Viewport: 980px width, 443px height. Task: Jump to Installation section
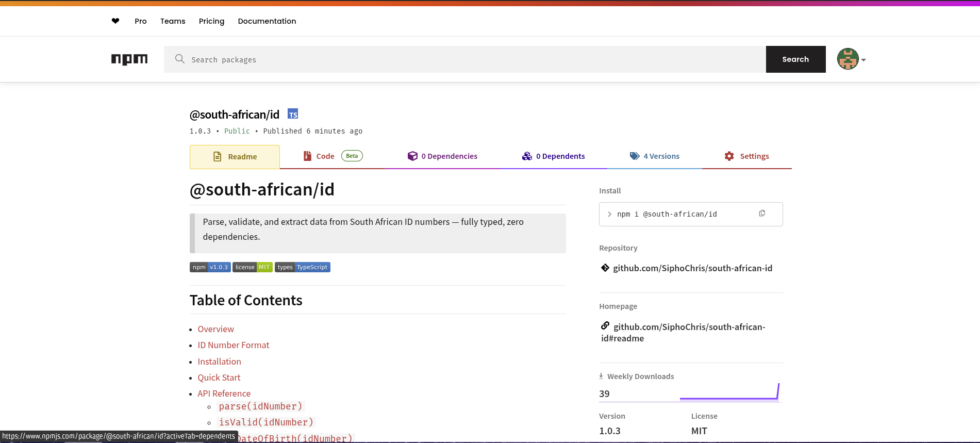pyautogui.click(x=219, y=362)
